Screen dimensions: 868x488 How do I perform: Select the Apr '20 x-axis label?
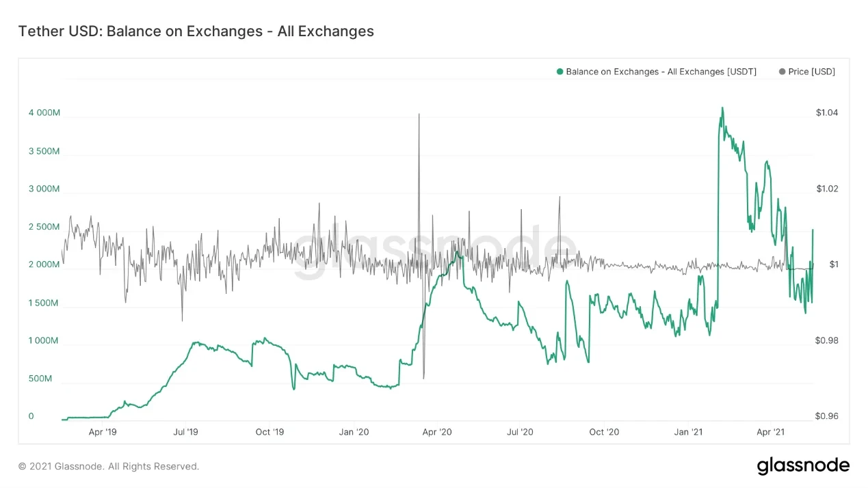(x=437, y=432)
